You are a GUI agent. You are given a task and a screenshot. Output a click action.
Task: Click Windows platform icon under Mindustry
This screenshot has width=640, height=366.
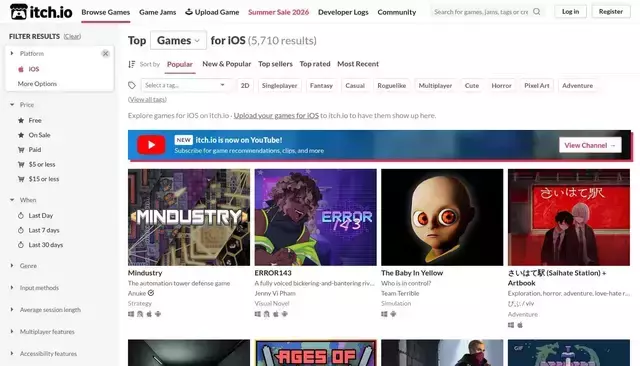[131, 314]
